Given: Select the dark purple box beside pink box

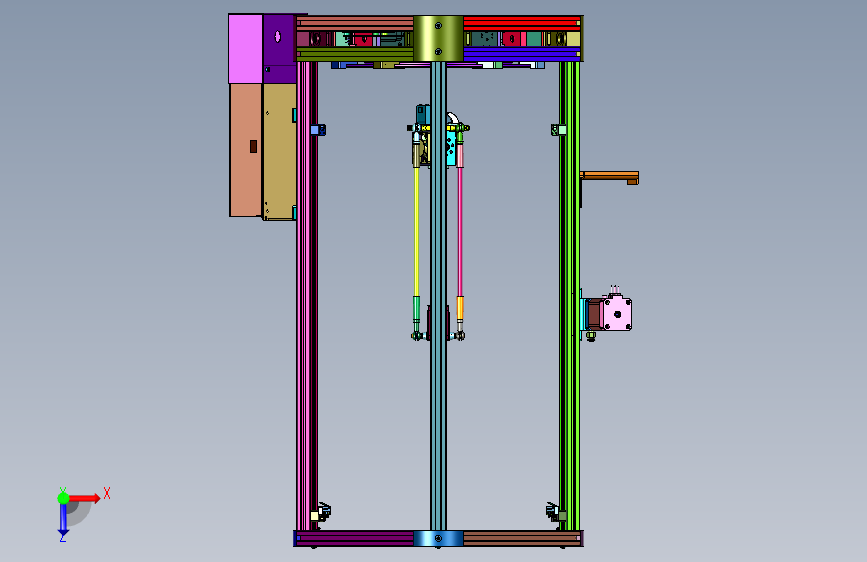Looking at the screenshot, I should (279, 49).
